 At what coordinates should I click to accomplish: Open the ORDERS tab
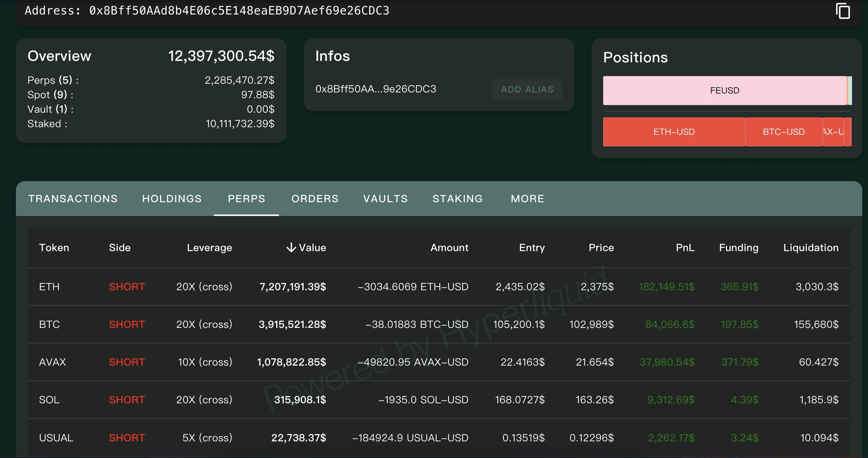315,199
